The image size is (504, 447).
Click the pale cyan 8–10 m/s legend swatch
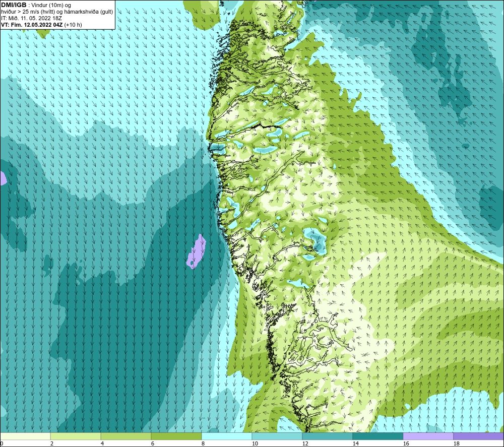[227, 436]
